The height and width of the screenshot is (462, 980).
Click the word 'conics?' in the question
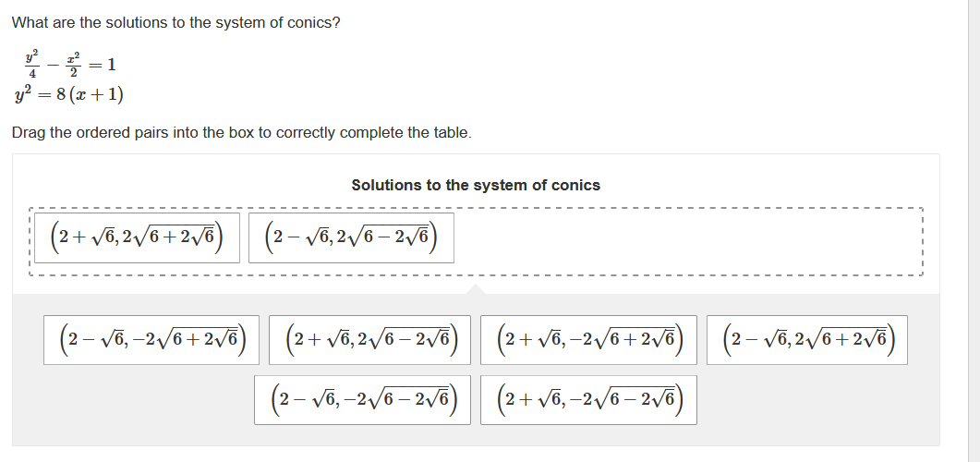point(314,22)
